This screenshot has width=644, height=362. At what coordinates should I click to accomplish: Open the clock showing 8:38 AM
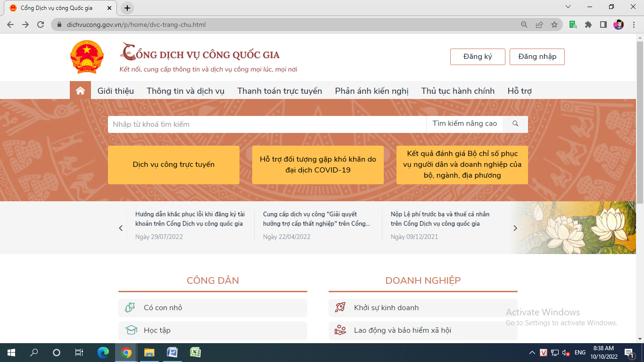tap(604, 353)
